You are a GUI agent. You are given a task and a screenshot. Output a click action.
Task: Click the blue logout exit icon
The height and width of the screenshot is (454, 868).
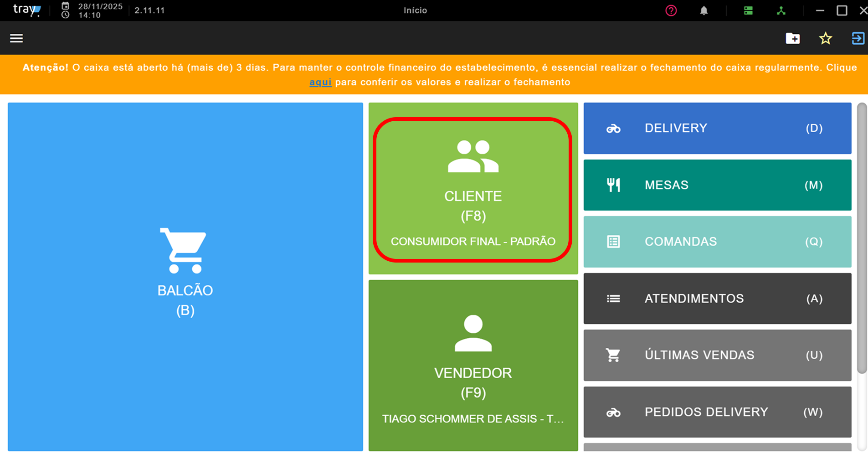(858, 38)
